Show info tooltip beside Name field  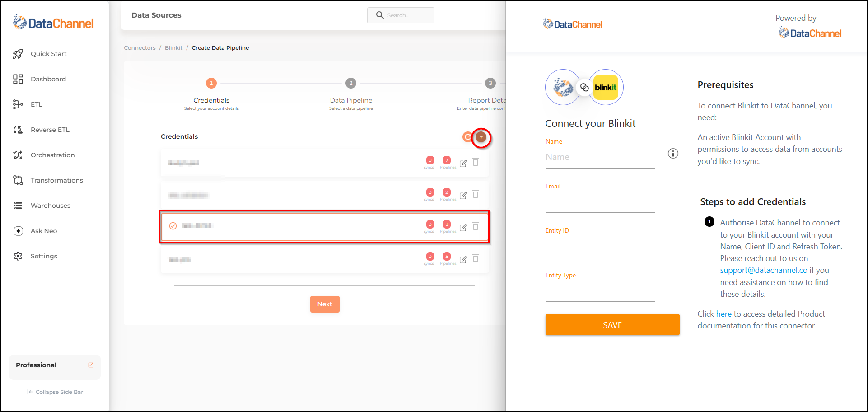[673, 154]
